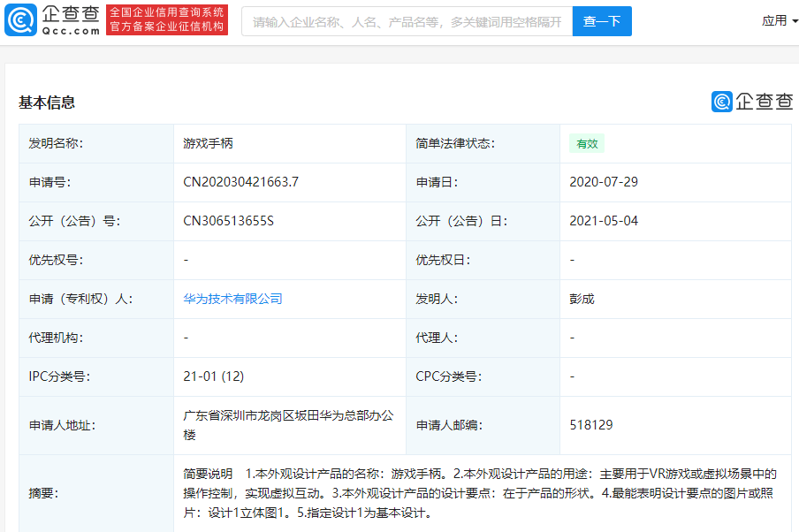Click the postal code 518129

591,425
